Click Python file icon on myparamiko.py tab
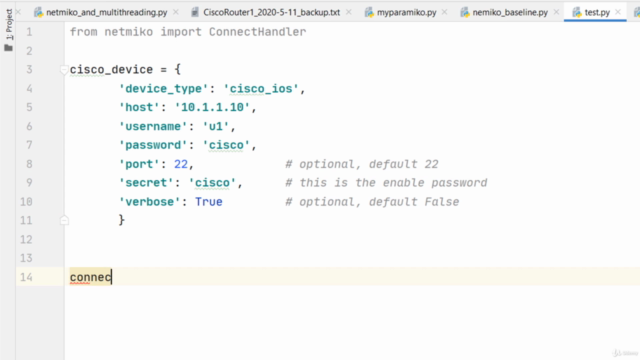This screenshot has width=640, height=360. point(369,12)
